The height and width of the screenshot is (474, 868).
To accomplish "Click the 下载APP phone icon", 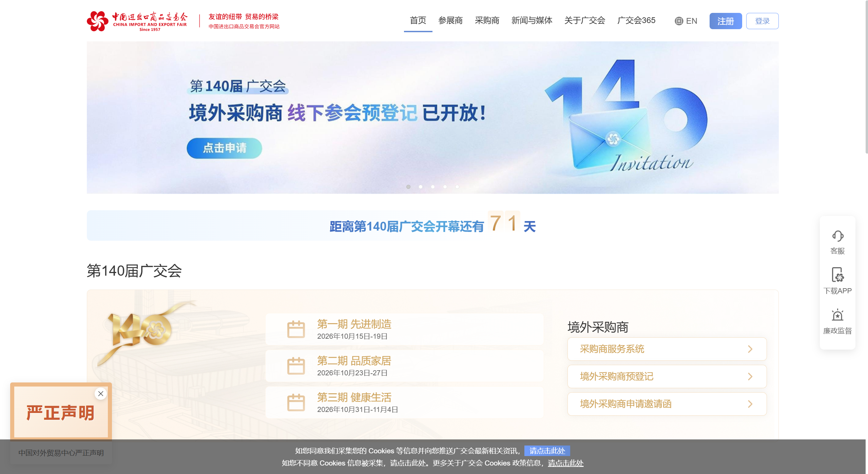I will [x=837, y=275].
